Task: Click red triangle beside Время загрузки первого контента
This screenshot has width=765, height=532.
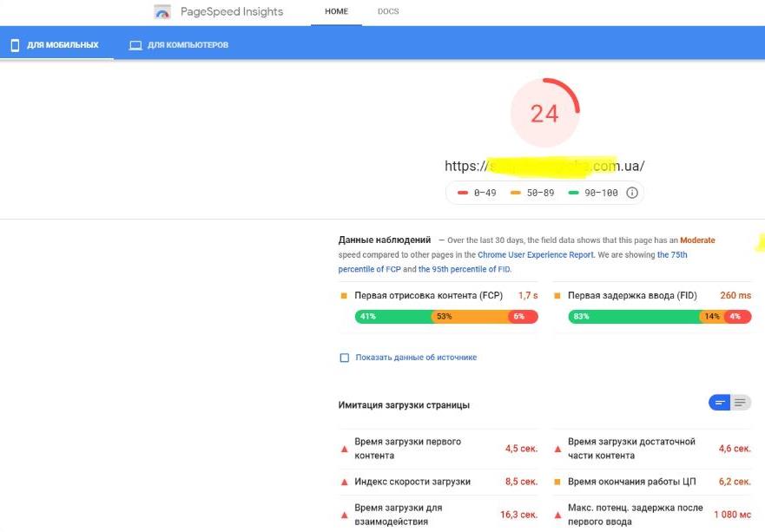Action: [345, 449]
